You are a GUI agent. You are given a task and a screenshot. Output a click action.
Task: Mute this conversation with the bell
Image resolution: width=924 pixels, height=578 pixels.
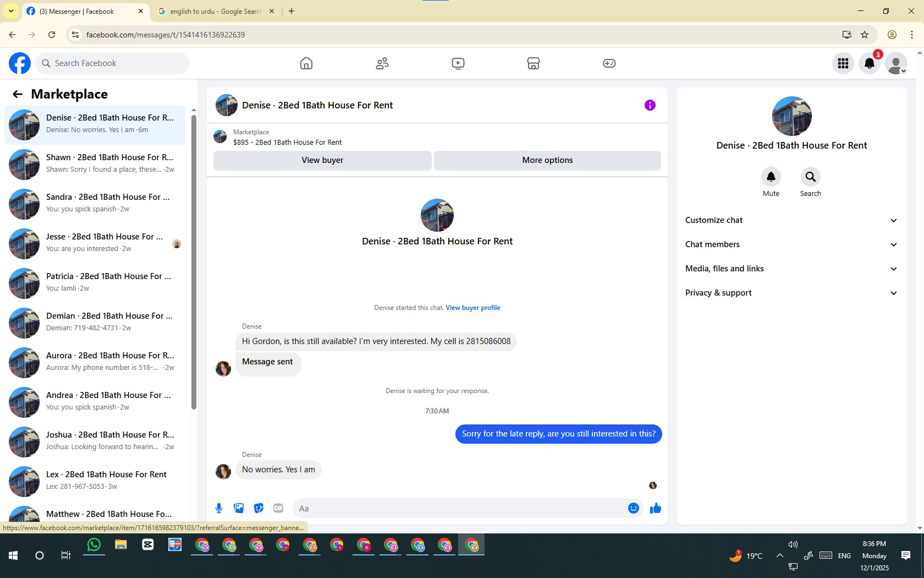[771, 177]
